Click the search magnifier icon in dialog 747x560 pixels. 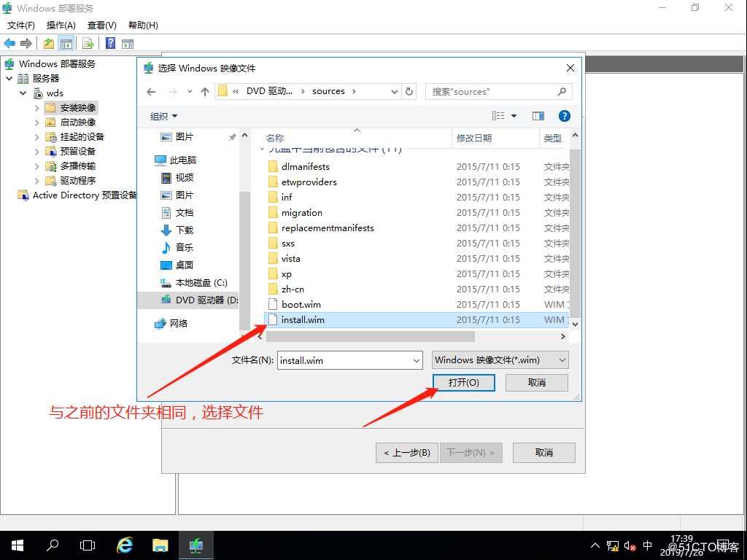coord(562,91)
